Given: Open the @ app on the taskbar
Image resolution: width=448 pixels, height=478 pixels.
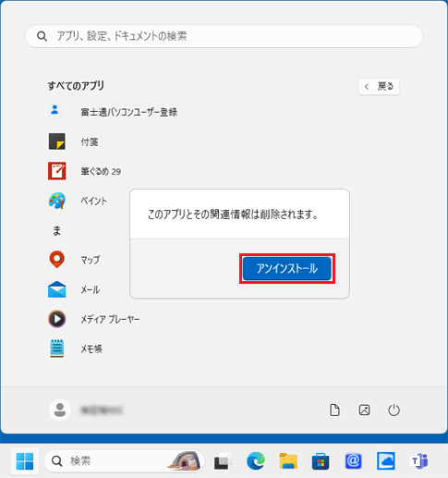Looking at the screenshot, I should pos(353,461).
